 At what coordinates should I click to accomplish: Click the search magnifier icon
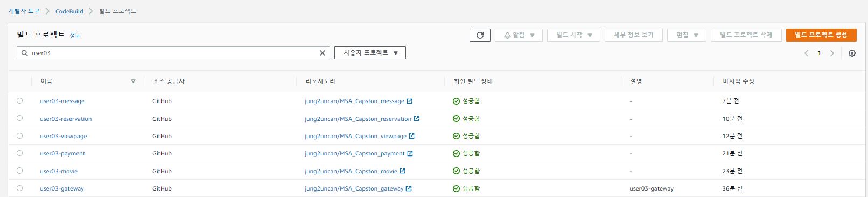point(25,53)
